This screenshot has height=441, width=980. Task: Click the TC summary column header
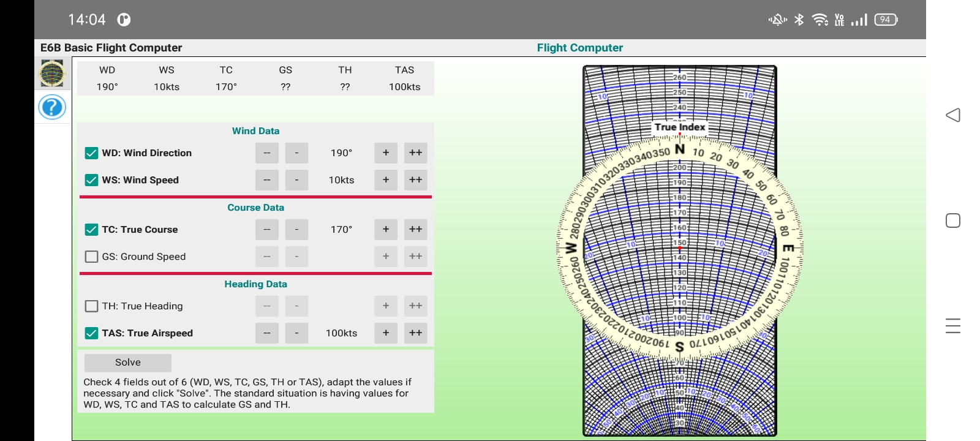[226, 70]
